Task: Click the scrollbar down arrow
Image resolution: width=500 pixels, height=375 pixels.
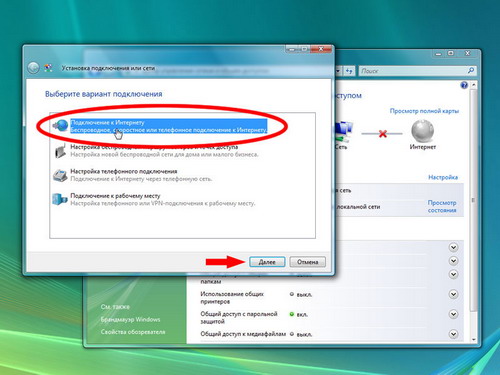Action: pos(474,339)
